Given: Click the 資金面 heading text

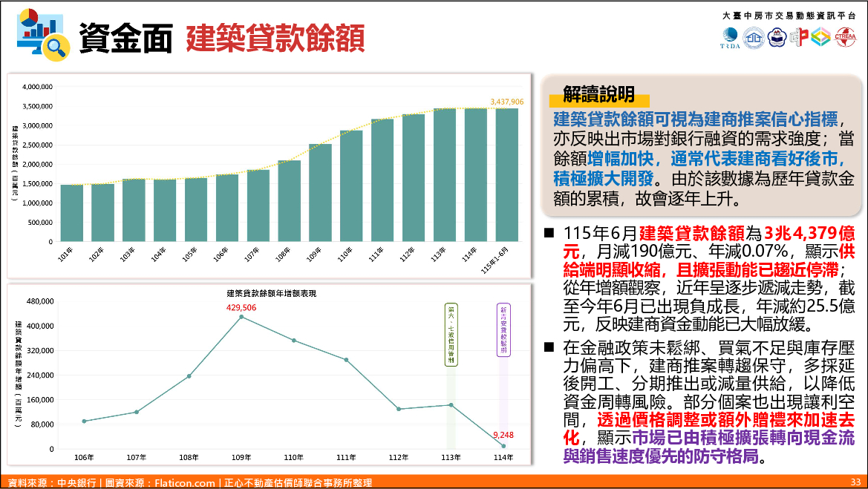Looking at the screenshot, I should click(126, 38).
